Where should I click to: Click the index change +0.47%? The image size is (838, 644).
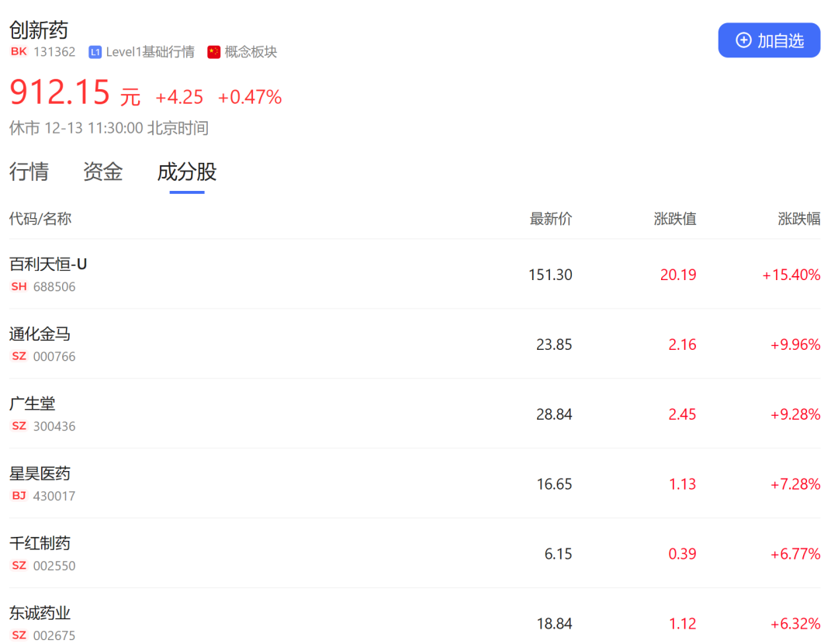pos(250,97)
